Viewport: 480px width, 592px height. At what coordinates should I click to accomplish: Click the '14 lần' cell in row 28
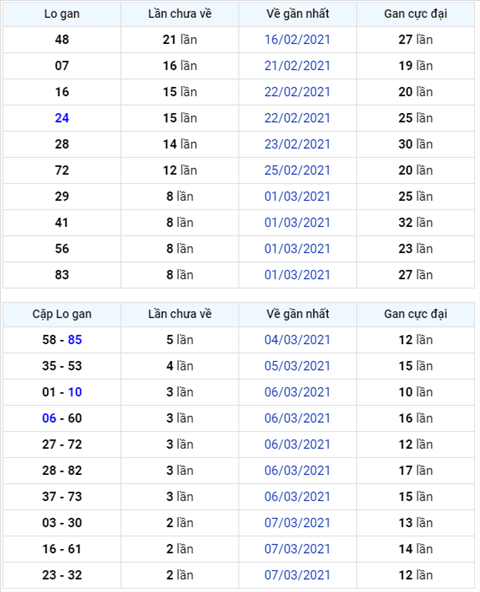click(x=180, y=144)
